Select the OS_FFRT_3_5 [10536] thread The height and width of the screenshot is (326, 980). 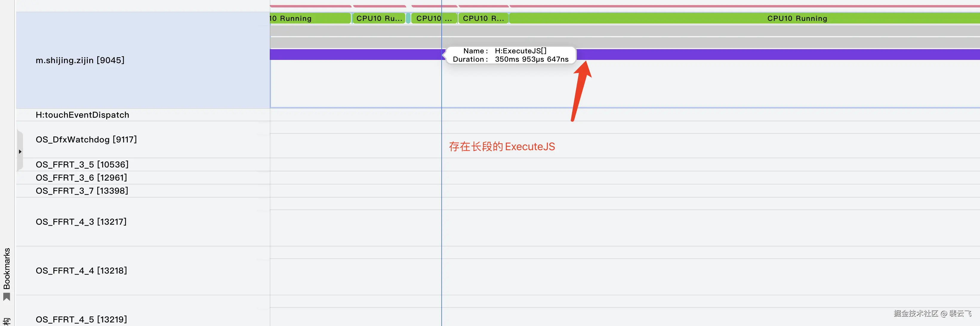pos(82,164)
